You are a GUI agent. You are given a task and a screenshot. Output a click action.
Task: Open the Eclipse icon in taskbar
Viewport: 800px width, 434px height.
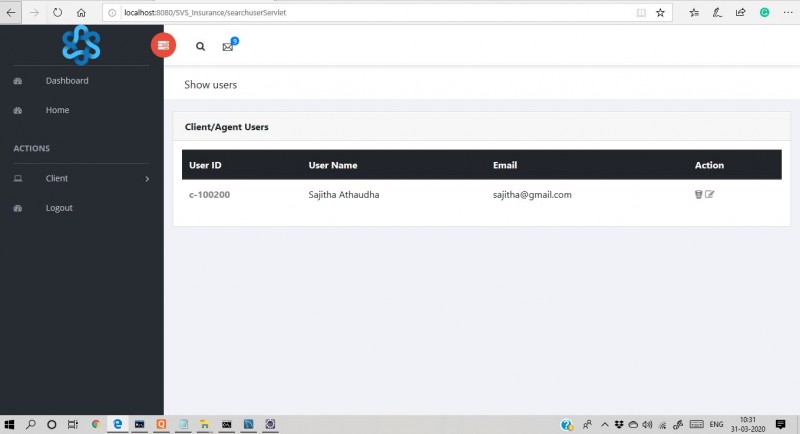pos(270,424)
